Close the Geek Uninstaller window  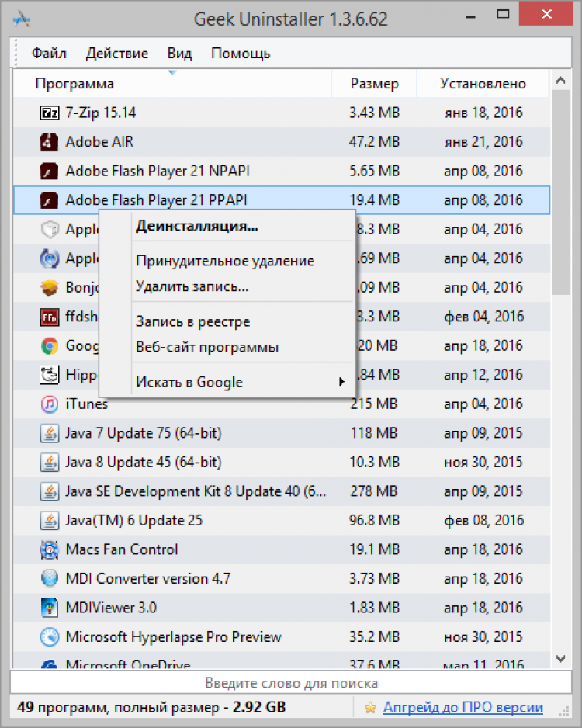click(546, 14)
